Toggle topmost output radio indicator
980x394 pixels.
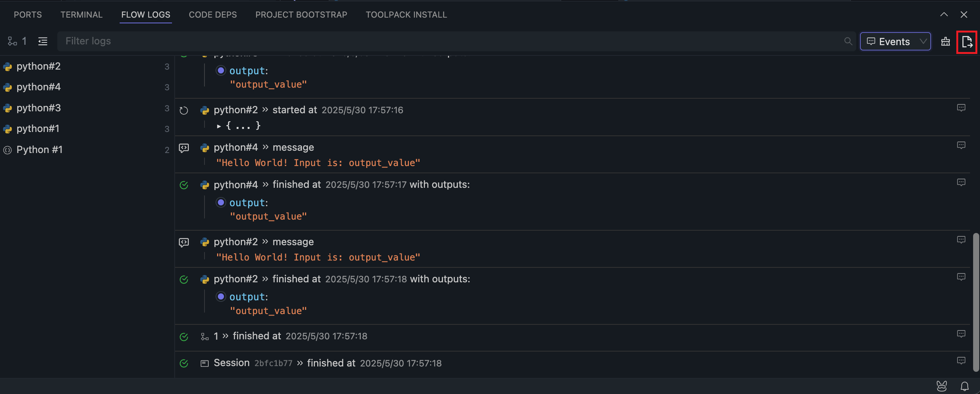point(221,70)
